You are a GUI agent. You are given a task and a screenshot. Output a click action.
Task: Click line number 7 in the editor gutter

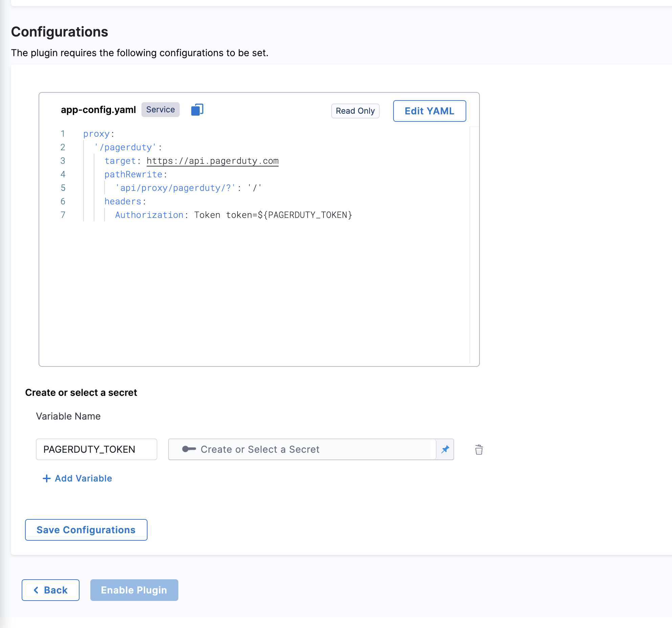(63, 215)
